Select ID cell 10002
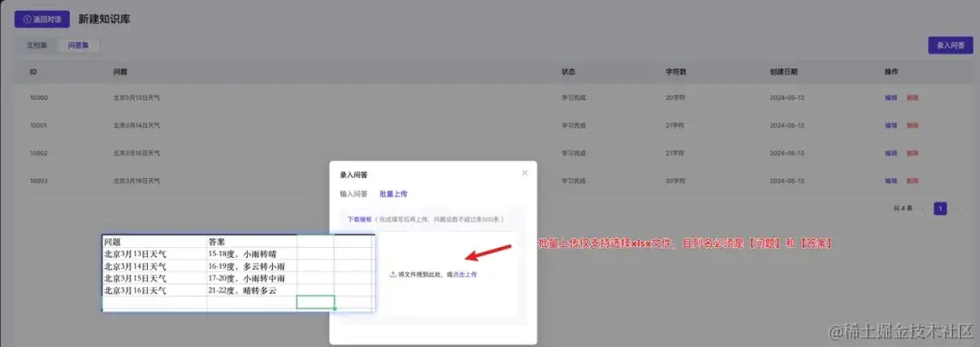 click(39, 154)
